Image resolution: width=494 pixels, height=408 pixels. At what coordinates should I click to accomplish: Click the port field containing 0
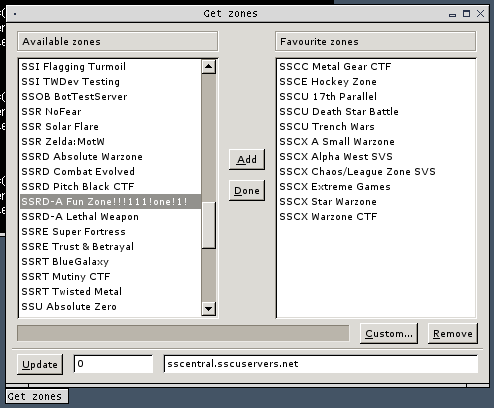113,364
